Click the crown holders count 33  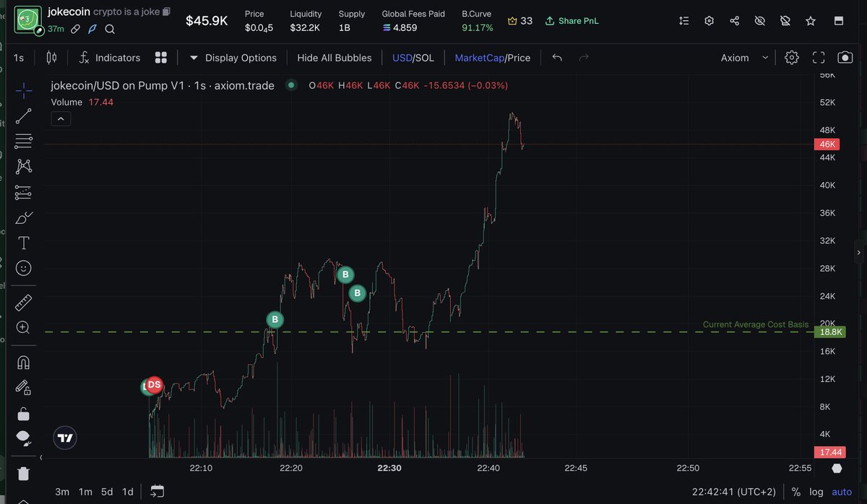pos(520,21)
